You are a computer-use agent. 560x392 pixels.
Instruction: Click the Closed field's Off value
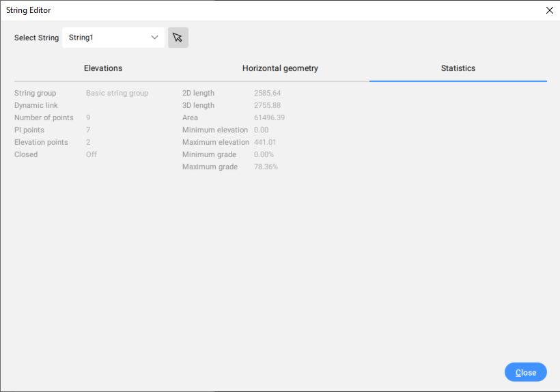(92, 154)
